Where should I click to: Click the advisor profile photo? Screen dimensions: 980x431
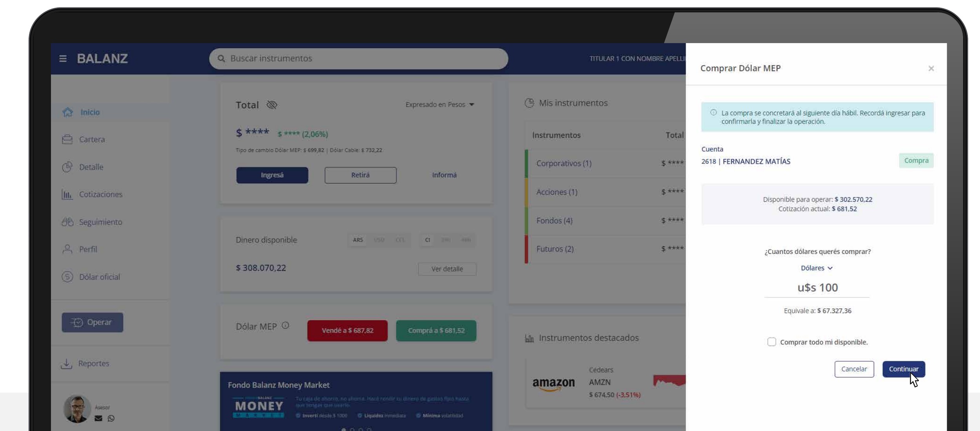77,409
